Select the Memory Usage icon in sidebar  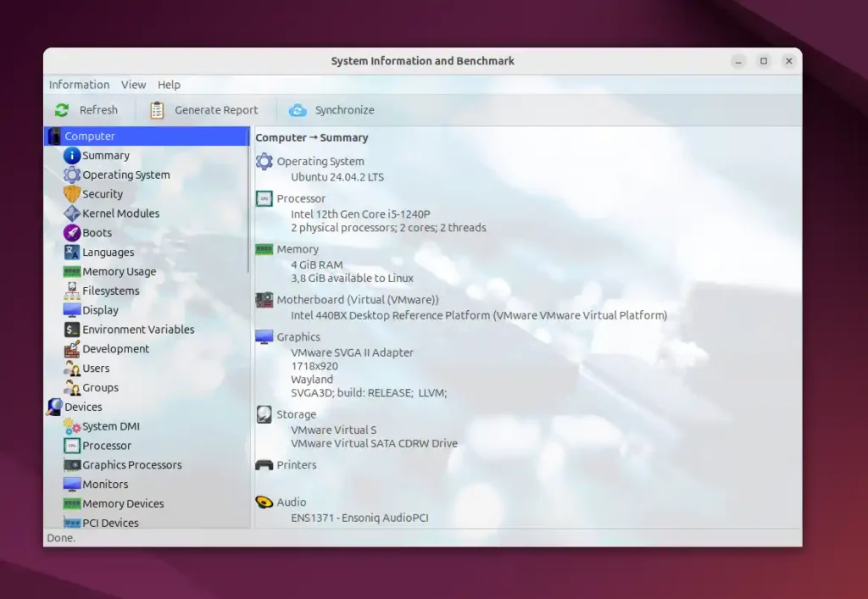(72, 272)
